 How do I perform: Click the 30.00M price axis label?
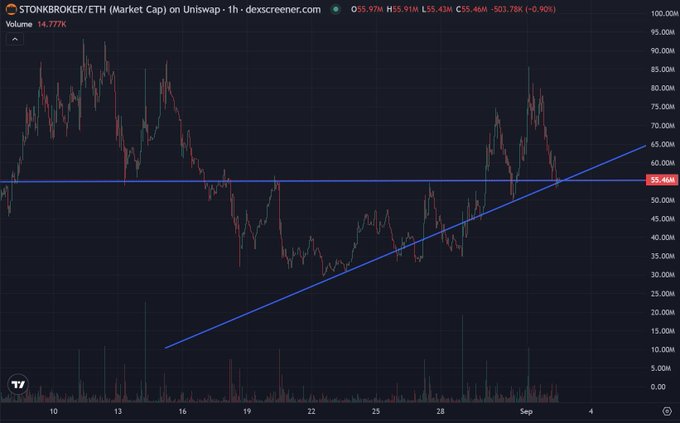pos(663,275)
